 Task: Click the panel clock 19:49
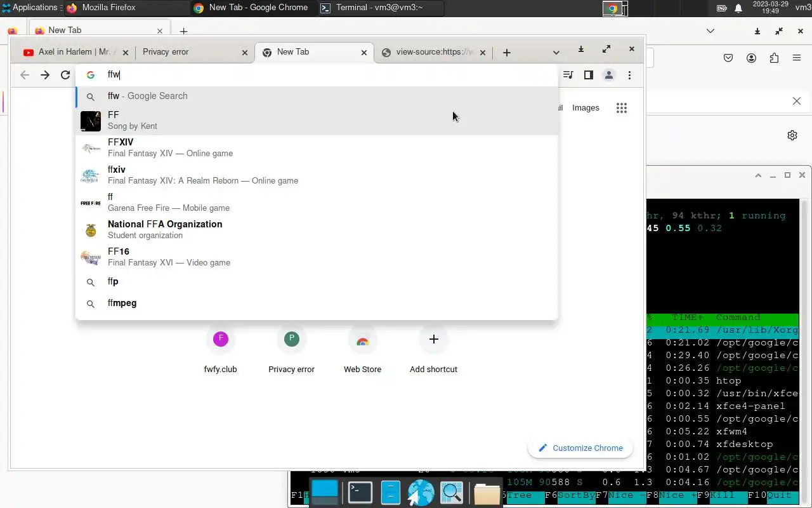[x=770, y=8]
